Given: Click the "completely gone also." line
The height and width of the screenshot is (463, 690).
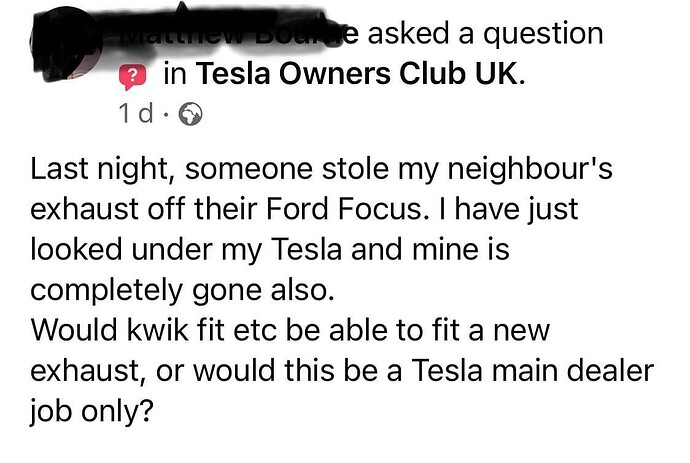Looking at the screenshot, I should point(167,290).
